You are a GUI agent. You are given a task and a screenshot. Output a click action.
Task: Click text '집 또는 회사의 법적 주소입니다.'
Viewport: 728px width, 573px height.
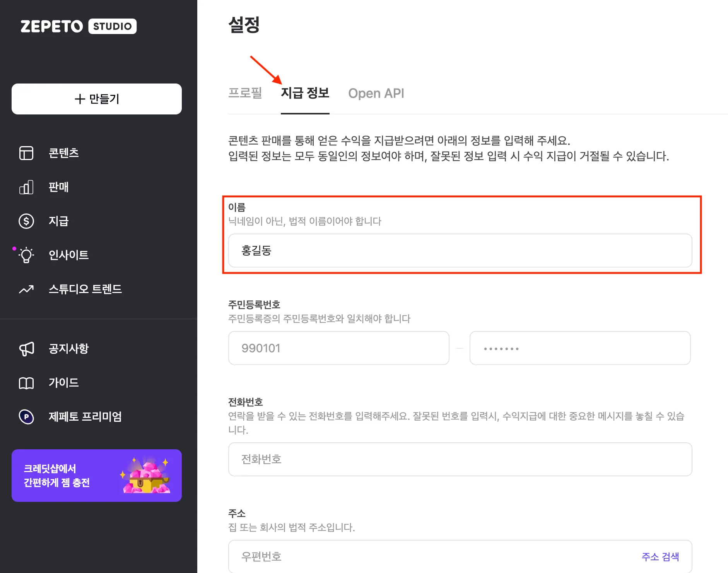292,527
